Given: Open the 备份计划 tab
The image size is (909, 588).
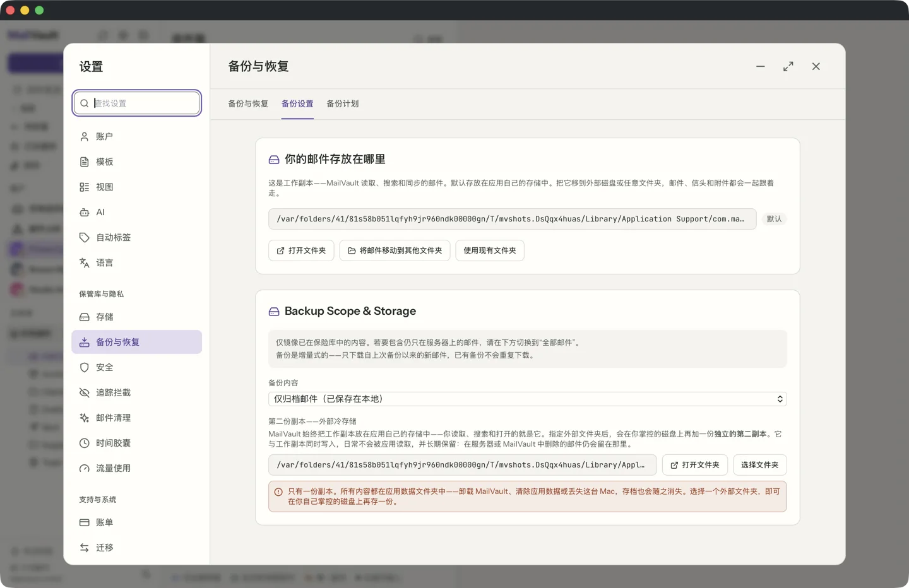Looking at the screenshot, I should (343, 103).
